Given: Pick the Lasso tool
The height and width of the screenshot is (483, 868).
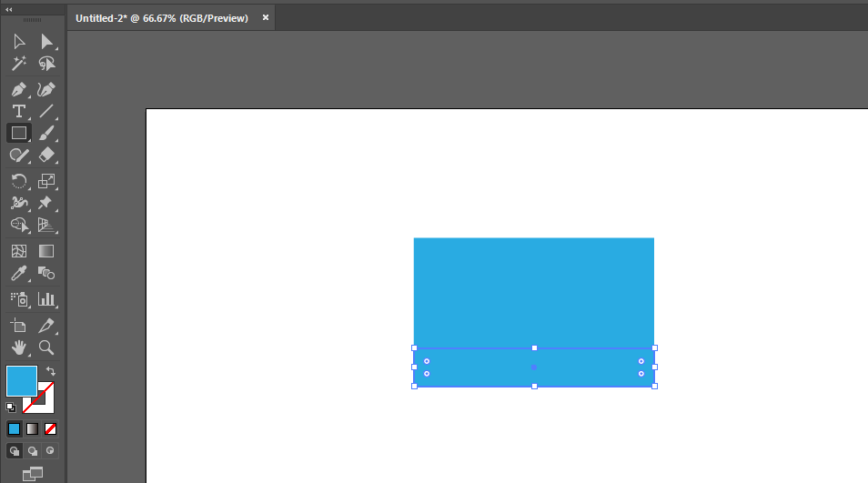Looking at the screenshot, I should click(46, 65).
